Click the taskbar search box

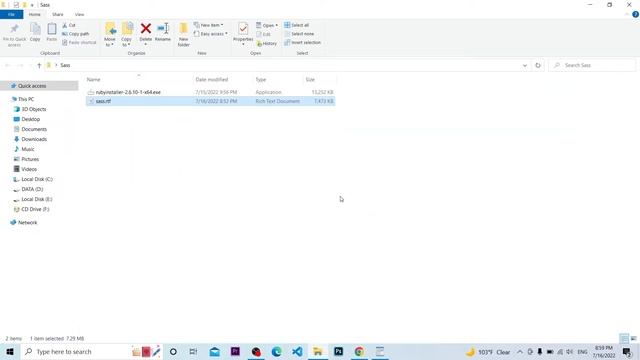91,351
